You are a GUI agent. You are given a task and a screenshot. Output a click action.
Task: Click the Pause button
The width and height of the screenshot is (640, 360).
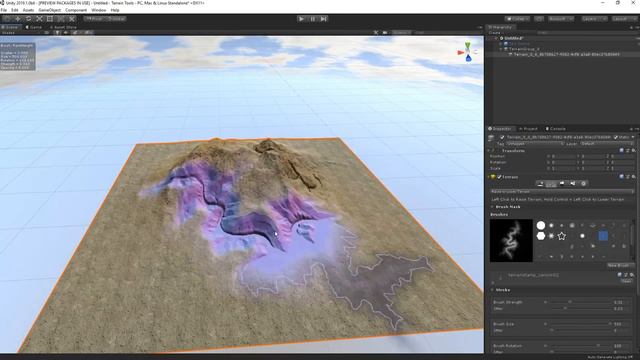pyautogui.click(x=313, y=19)
